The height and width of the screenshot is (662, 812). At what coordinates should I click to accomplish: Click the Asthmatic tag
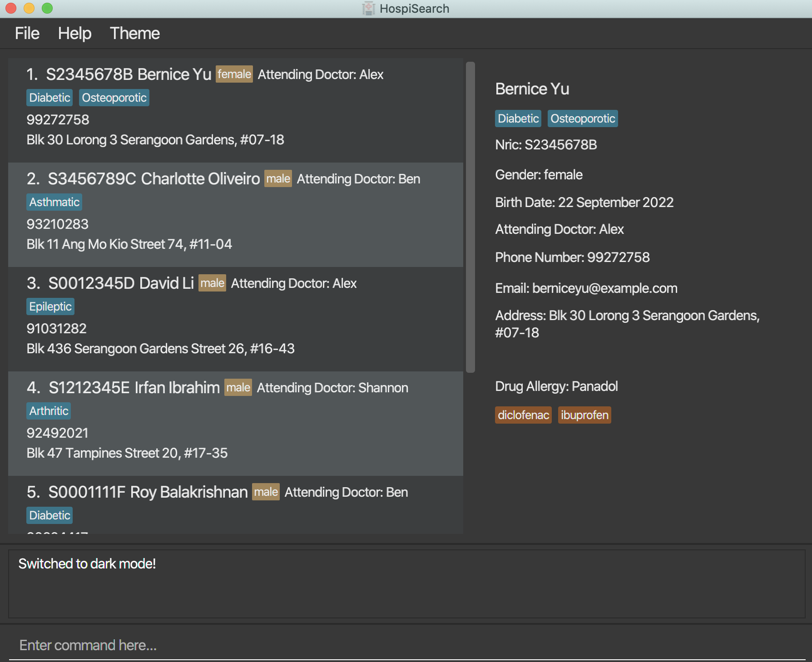pyautogui.click(x=54, y=202)
